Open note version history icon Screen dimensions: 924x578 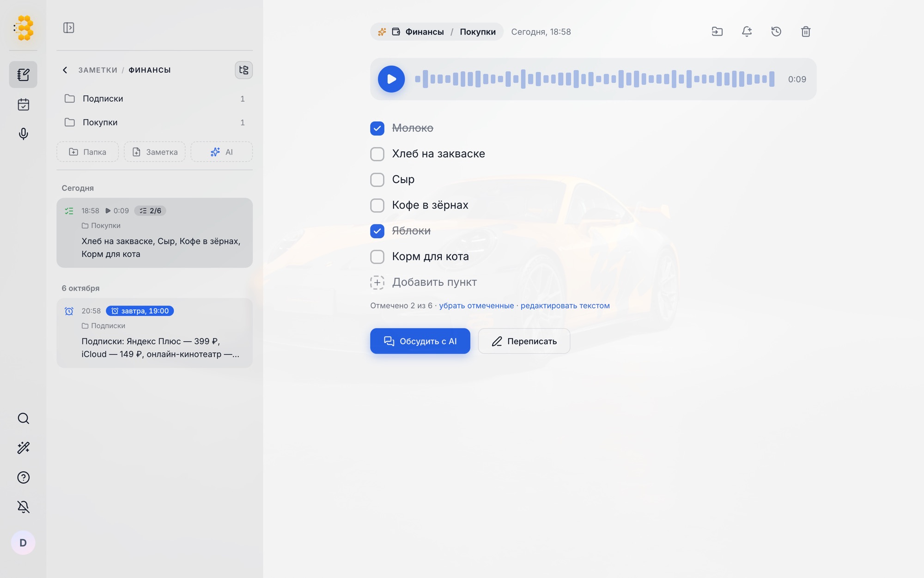[x=776, y=31]
